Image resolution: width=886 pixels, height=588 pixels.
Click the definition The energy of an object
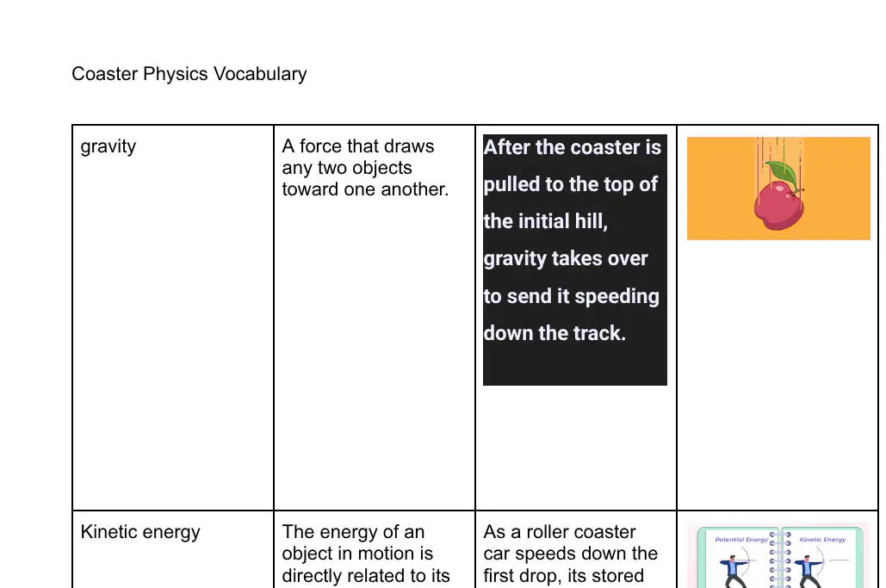coord(366,554)
